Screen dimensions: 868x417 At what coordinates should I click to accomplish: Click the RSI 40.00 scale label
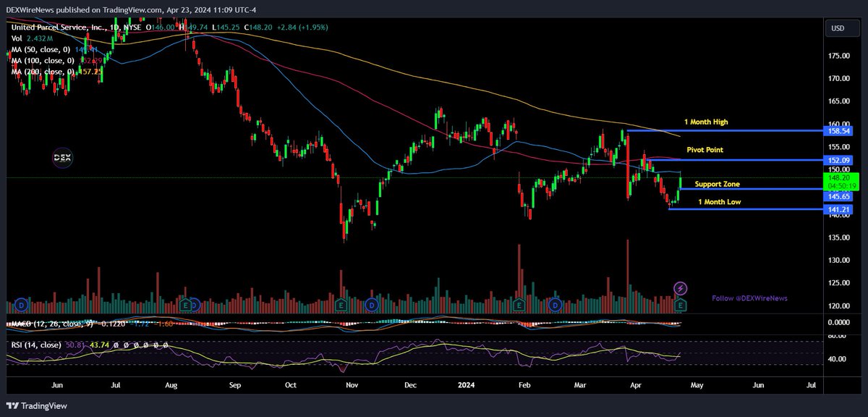[x=838, y=358]
